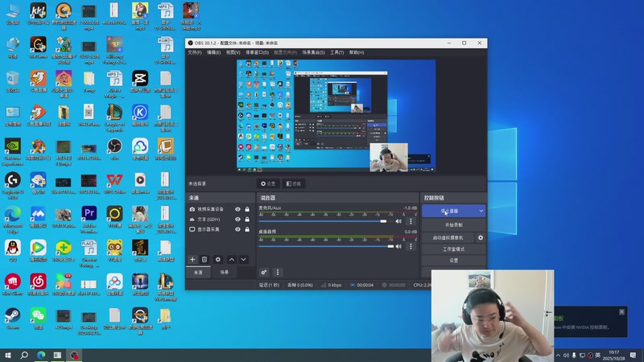Toggle lock for 显示器采集 source

click(247, 229)
